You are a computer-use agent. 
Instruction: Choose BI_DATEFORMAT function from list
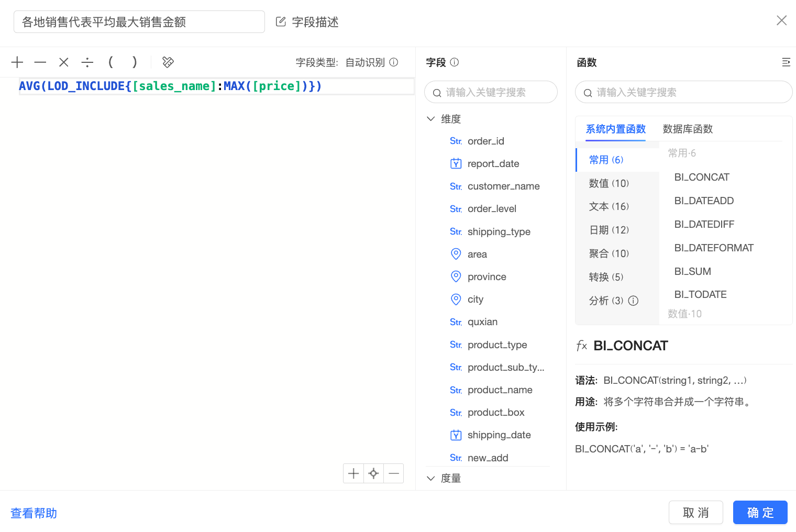tap(714, 248)
